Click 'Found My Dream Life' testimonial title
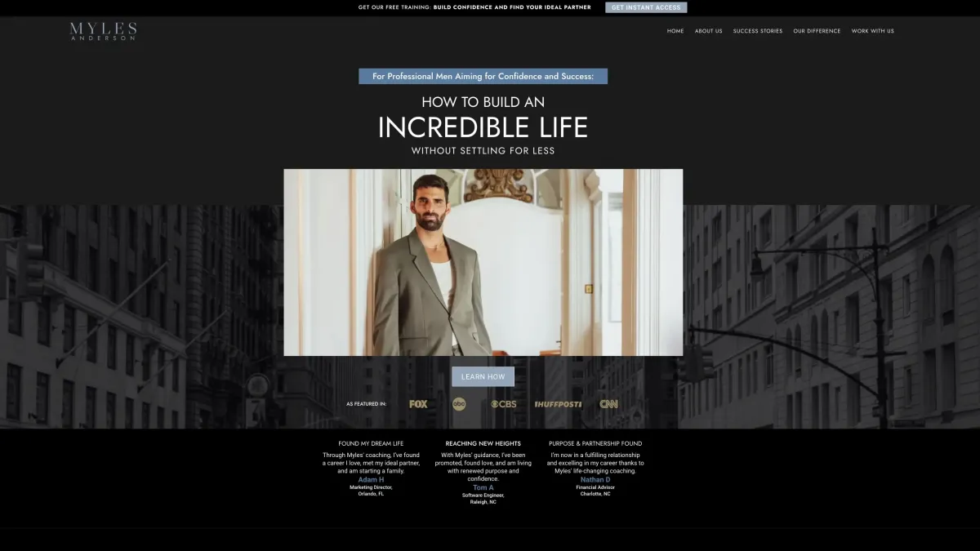Image resolution: width=980 pixels, height=551 pixels. tap(371, 444)
